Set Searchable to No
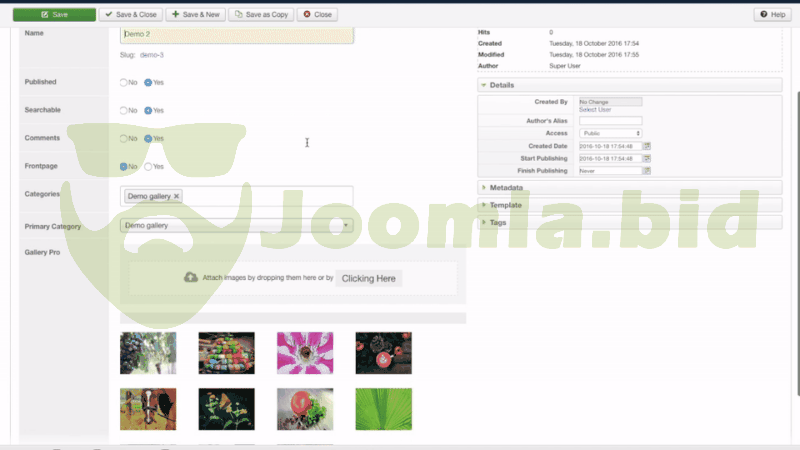Screen dimensions: 800x450 click(123, 110)
